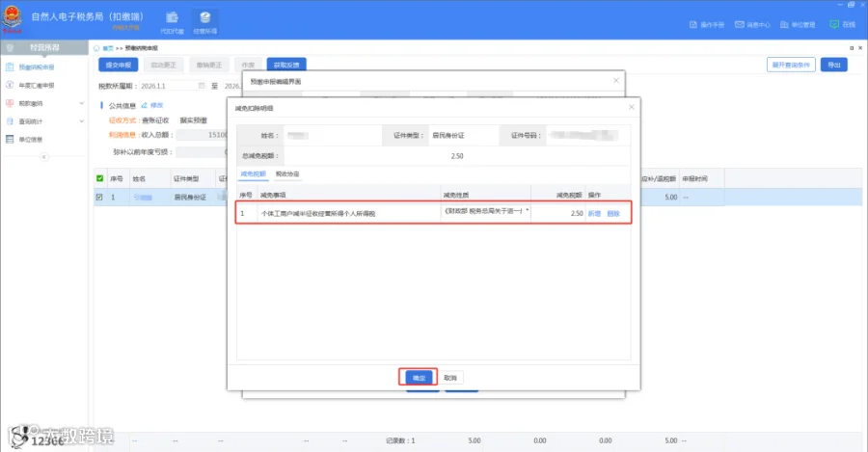Click the 在线 status indicator
868x452 pixels.
(x=843, y=25)
